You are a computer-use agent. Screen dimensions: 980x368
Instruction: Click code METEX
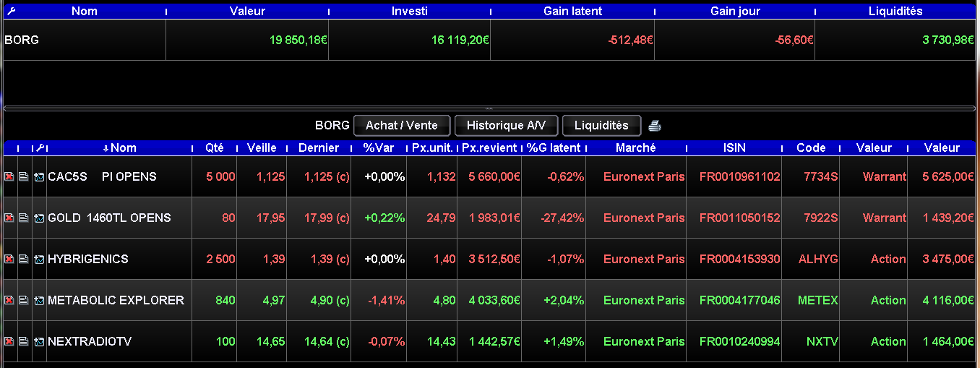(818, 301)
